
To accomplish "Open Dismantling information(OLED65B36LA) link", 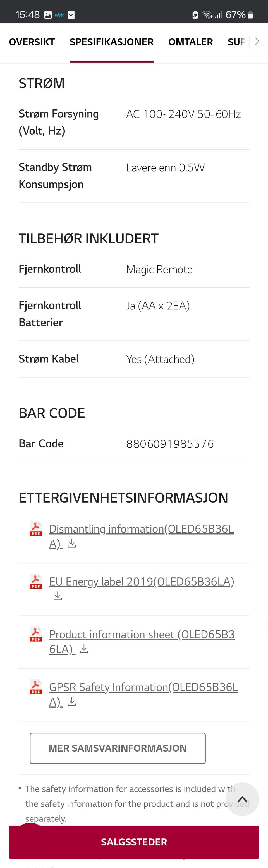I will [141, 529].
